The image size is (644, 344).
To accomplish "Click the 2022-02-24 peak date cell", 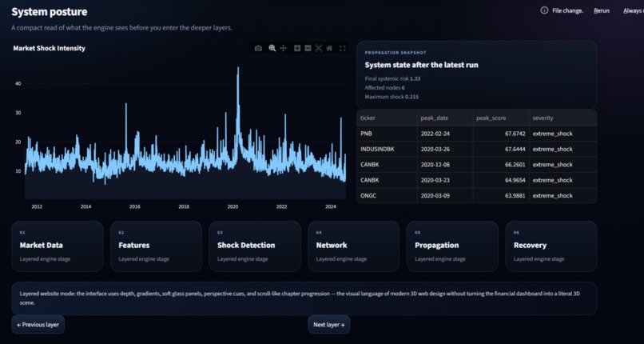I will (445, 134).
